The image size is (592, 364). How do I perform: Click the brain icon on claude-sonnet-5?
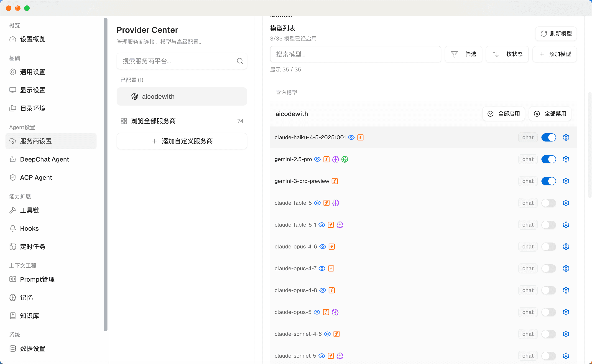[x=340, y=356]
